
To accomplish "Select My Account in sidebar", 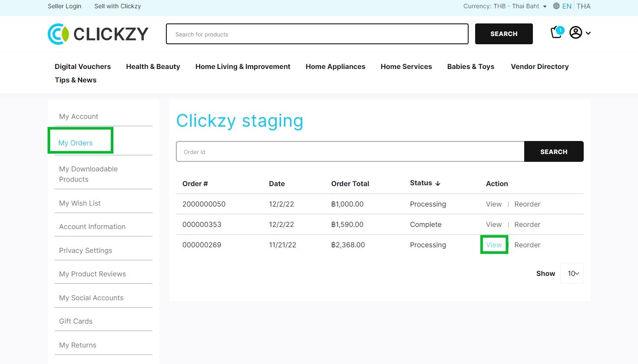I will tap(79, 116).
